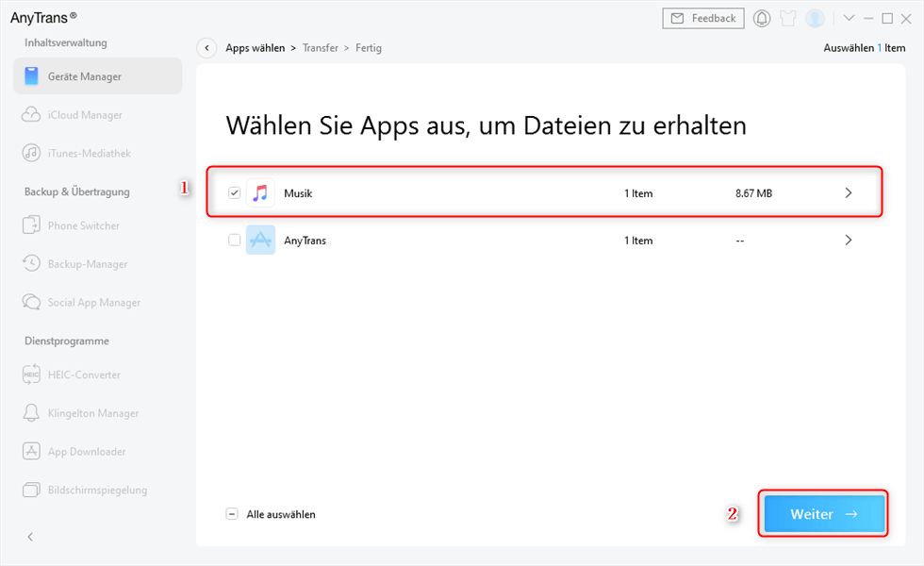Open Phone Switcher from the sidebar
The width and height of the screenshot is (924, 566).
tap(32, 226)
